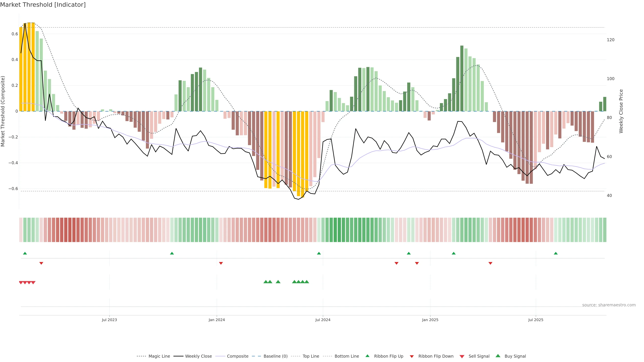Image resolution: width=644 pixels, height=362 pixels.
Task: Click the green Ribbon Flip Up legend triangle
Action: pos(367,356)
